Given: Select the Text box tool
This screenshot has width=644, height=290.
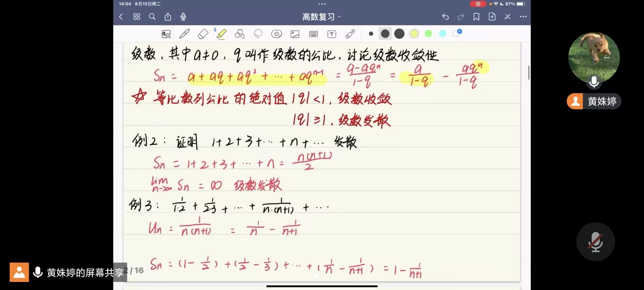Looking at the screenshot, I should 332,34.
